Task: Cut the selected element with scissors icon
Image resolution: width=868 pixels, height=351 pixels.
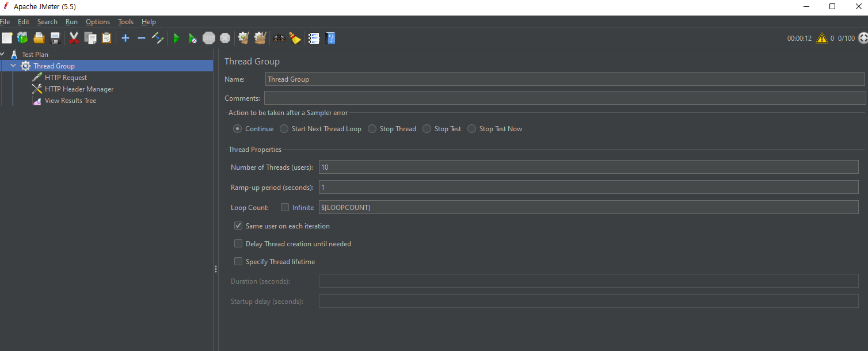Action: tap(74, 38)
